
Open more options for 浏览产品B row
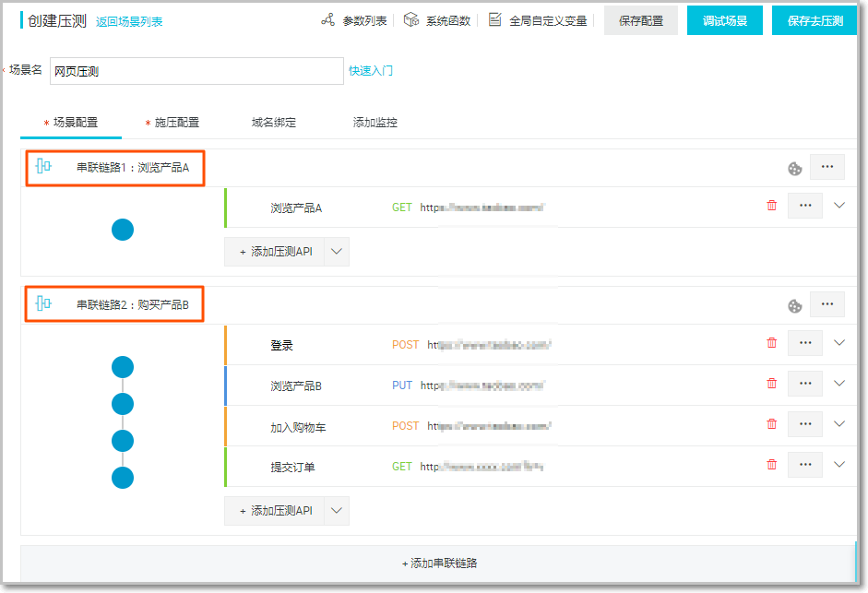click(805, 383)
